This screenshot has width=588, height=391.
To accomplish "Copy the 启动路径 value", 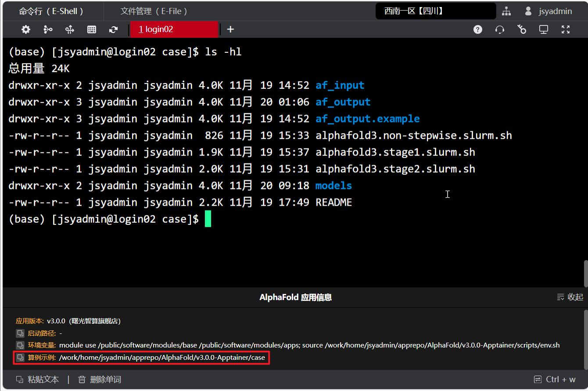I will point(20,333).
